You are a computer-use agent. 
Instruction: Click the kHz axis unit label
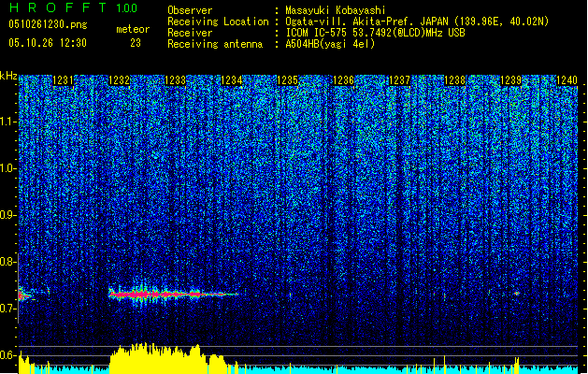click(8, 76)
